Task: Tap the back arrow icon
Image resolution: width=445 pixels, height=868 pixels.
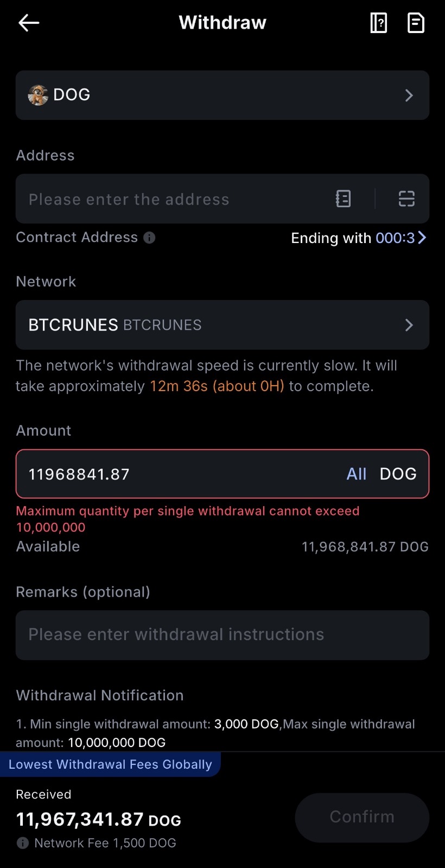Action: pyautogui.click(x=29, y=23)
